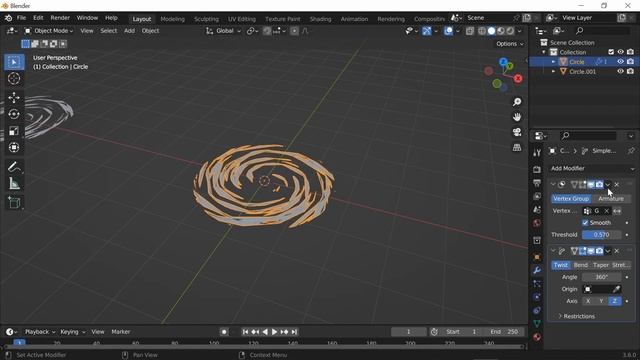
Task: Open the Render menu
Action: (x=60, y=18)
